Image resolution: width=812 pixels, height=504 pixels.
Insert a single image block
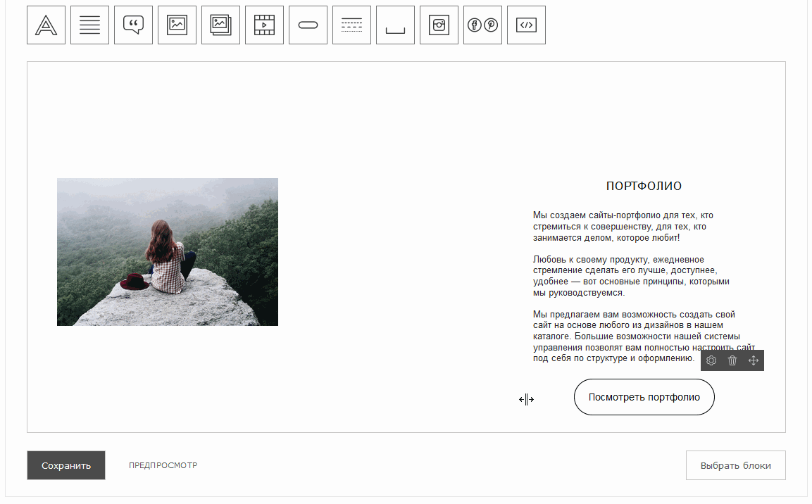pos(177,25)
